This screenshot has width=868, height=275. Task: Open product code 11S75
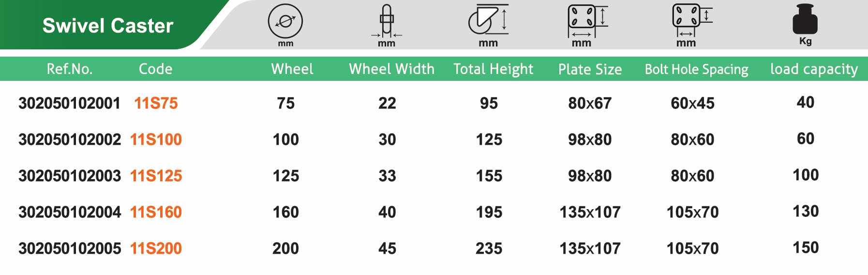(156, 103)
